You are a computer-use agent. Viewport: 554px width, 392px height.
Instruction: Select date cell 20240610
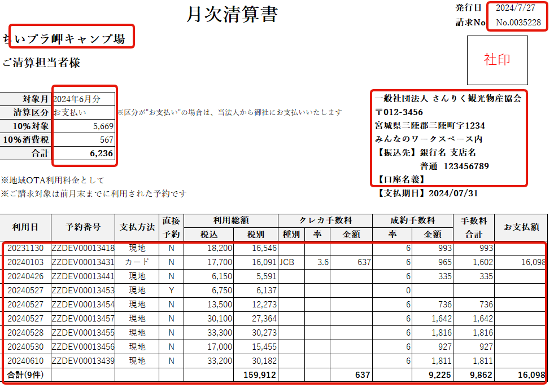coord(25,362)
